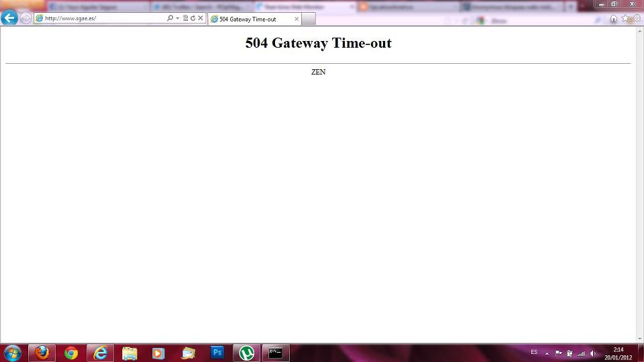The height and width of the screenshot is (362, 644).
Task: Launch Windows Media Player from taskbar
Action: click(x=158, y=353)
